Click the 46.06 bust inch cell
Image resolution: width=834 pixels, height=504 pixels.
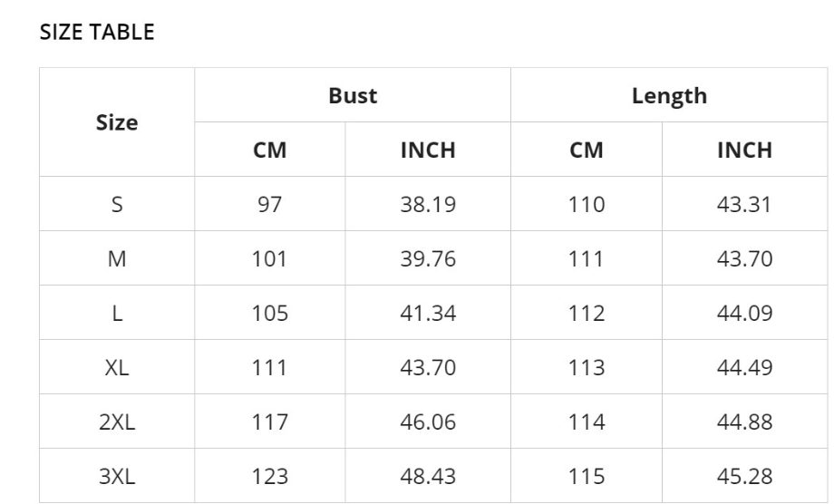(x=428, y=422)
